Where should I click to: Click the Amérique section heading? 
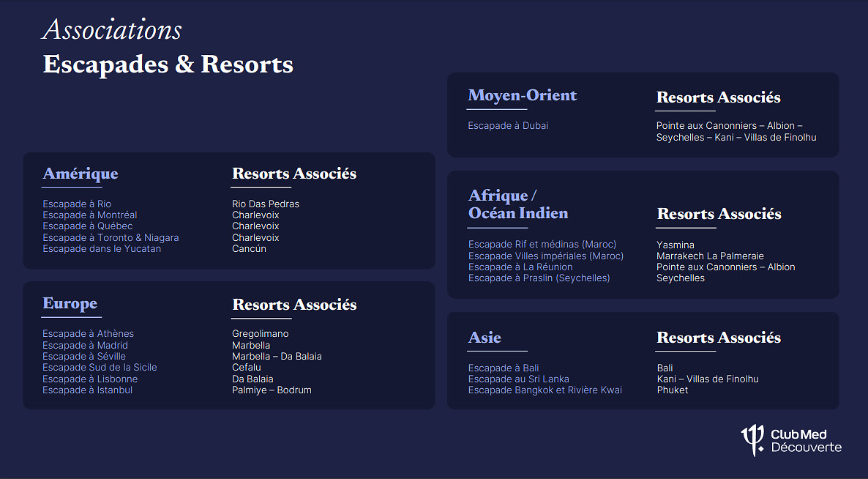(80, 174)
